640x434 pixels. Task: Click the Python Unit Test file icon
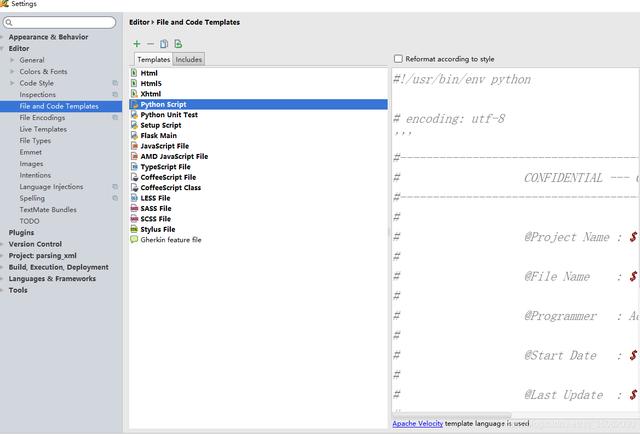(x=134, y=115)
